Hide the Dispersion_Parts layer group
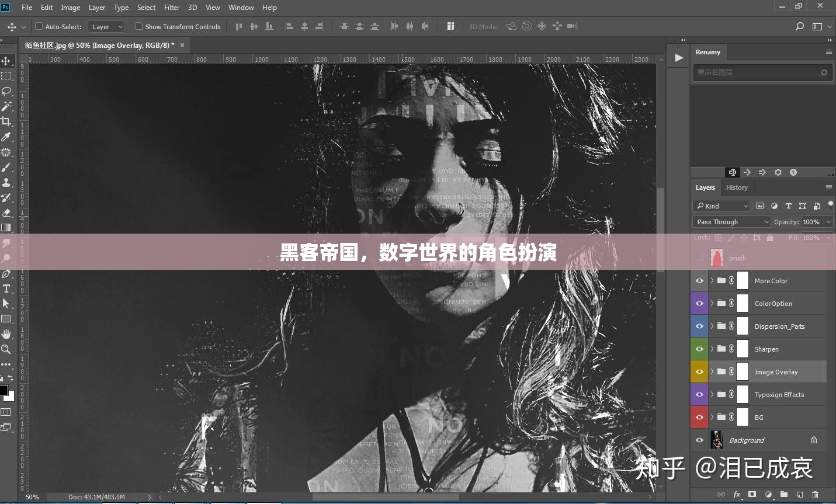836x504 pixels. point(699,326)
